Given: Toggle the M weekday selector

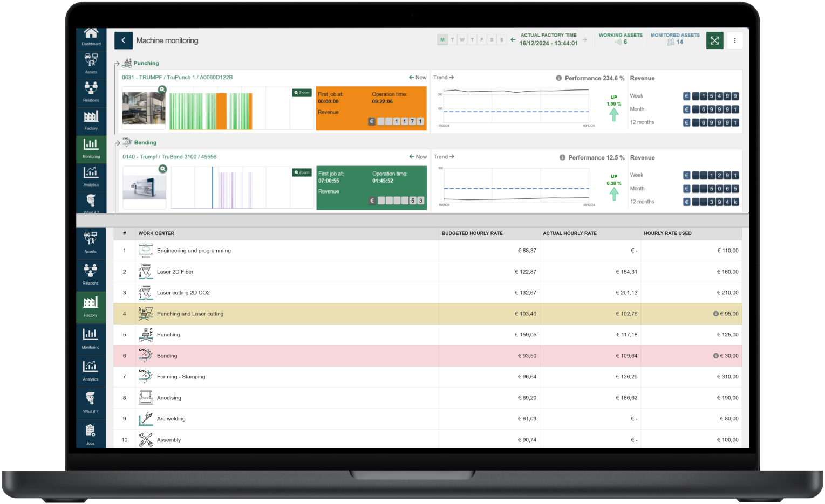Looking at the screenshot, I should pos(442,40).
